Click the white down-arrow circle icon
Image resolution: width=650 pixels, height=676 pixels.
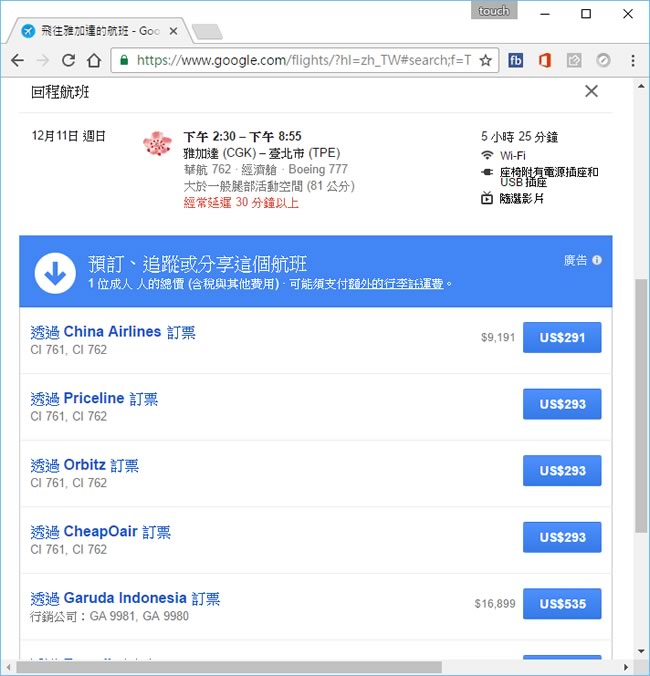click(55, 273)
